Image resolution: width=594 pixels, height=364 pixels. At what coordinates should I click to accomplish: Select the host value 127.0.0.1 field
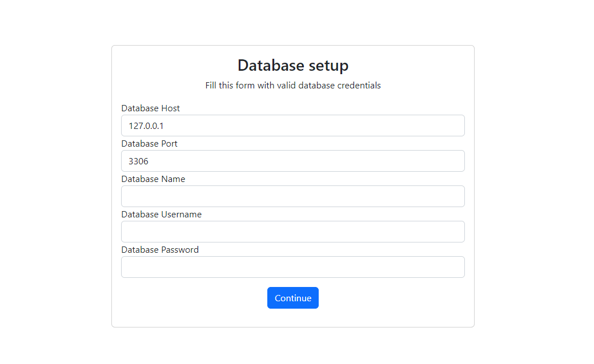point(292,126)
